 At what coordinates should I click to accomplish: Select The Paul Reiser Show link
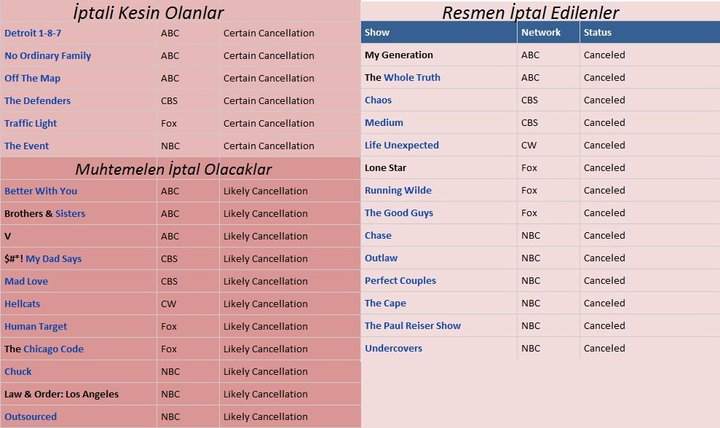[413, 326]
